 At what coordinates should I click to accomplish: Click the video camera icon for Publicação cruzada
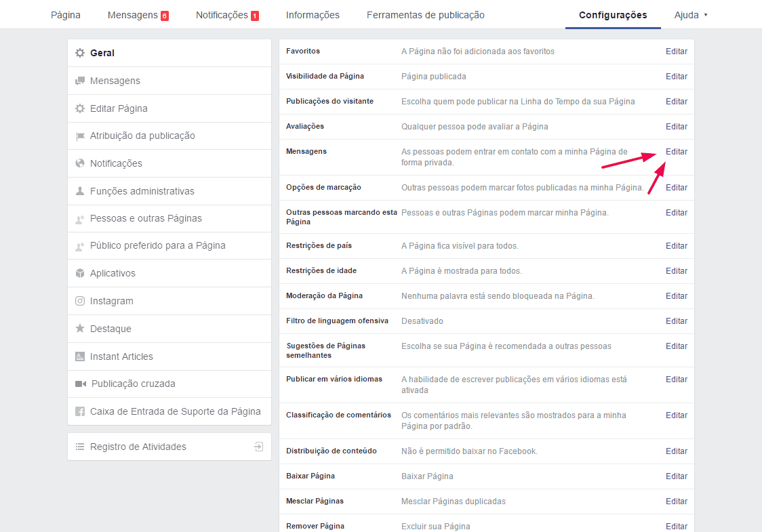81,384
